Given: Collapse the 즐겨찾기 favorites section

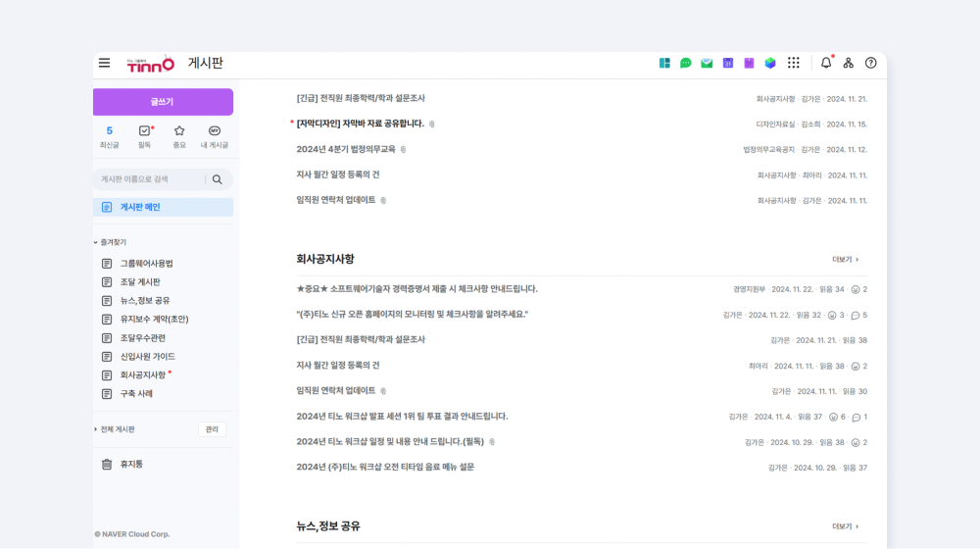Looking at the screenshot, I should tap(110, 242).
